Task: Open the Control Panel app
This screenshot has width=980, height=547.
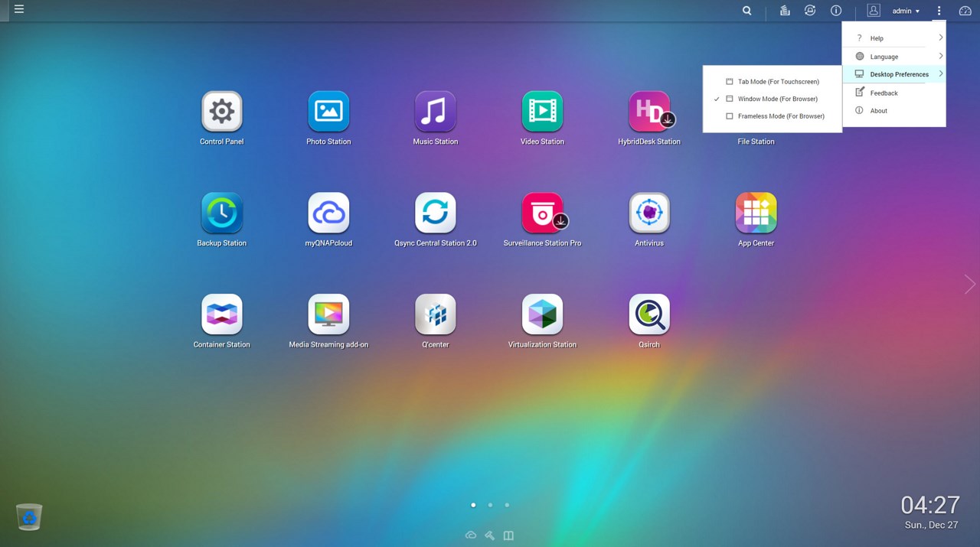Action: [x=222, y=112]
